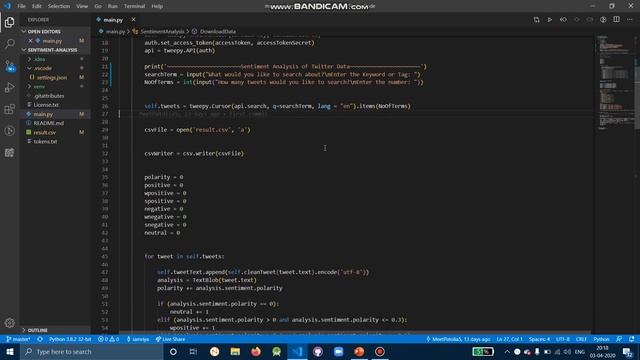The height and width of the screenshot is (360, 640).
Task: Change end of line sequence CRLF
Action: click(x=581, y=339)
